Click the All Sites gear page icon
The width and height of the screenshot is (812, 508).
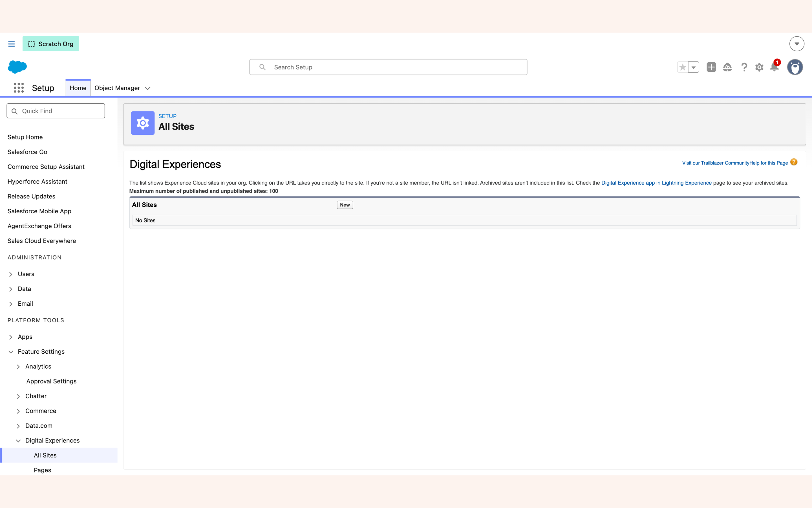[143, 123]
